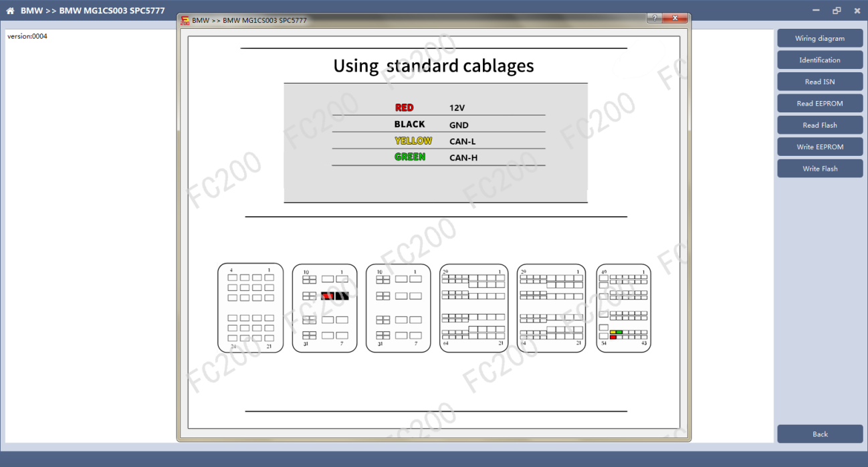This screenshot has width=868, height=467.
Task: Click the RED 12V legend label
Action: tap(405, 108)
